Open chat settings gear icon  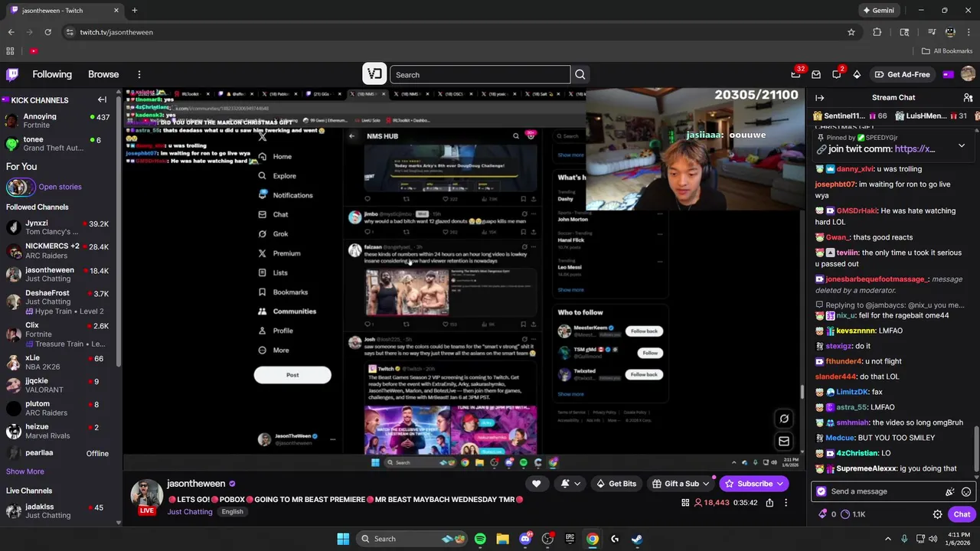click(x=937, y=514)
